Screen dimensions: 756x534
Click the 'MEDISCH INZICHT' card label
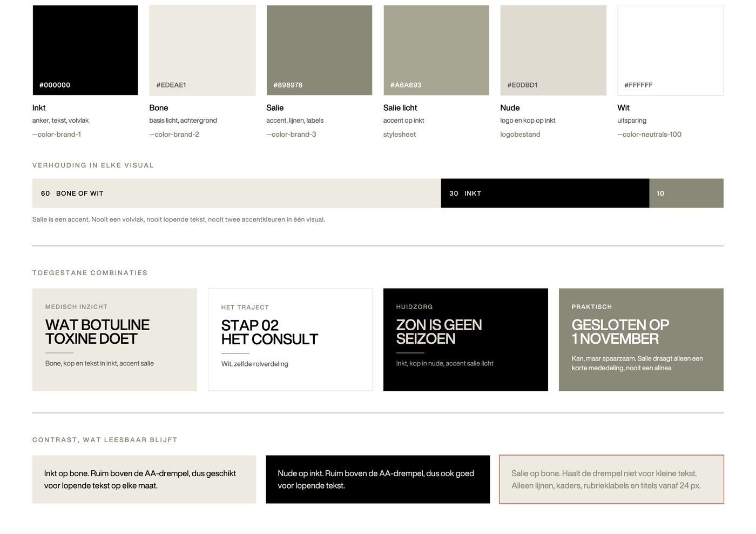pos(76,307)
